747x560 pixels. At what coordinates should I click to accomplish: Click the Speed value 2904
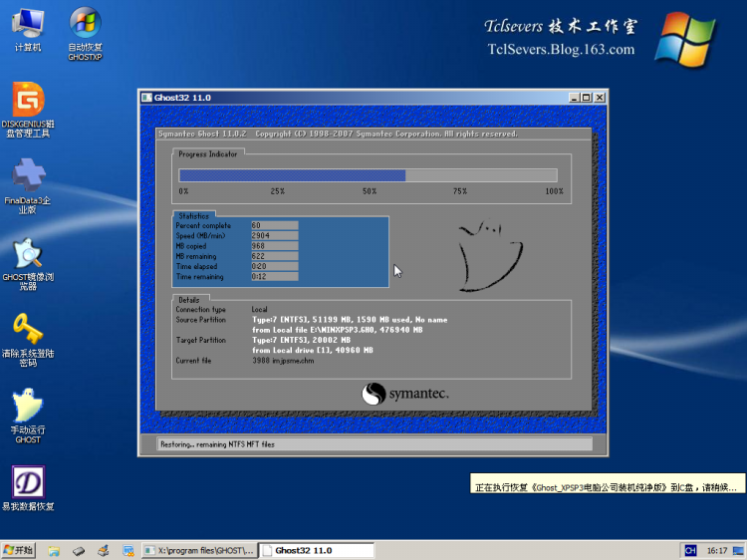(x=275, y=235)
